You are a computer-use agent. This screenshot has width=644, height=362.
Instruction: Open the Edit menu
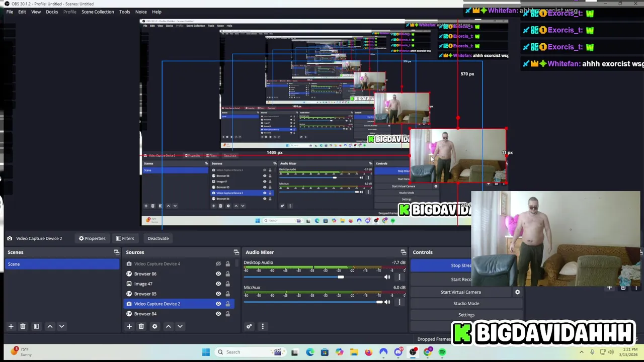click(x=22, y=12)
